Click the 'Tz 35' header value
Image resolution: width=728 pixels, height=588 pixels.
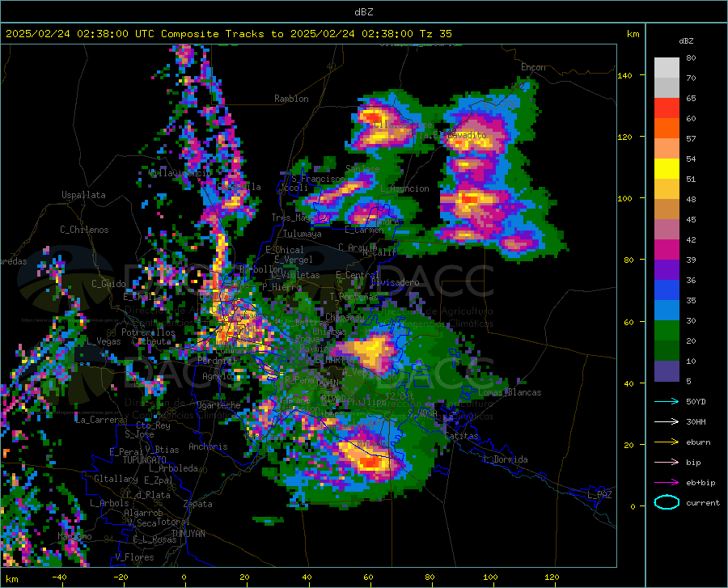click(x=436, y=34)
